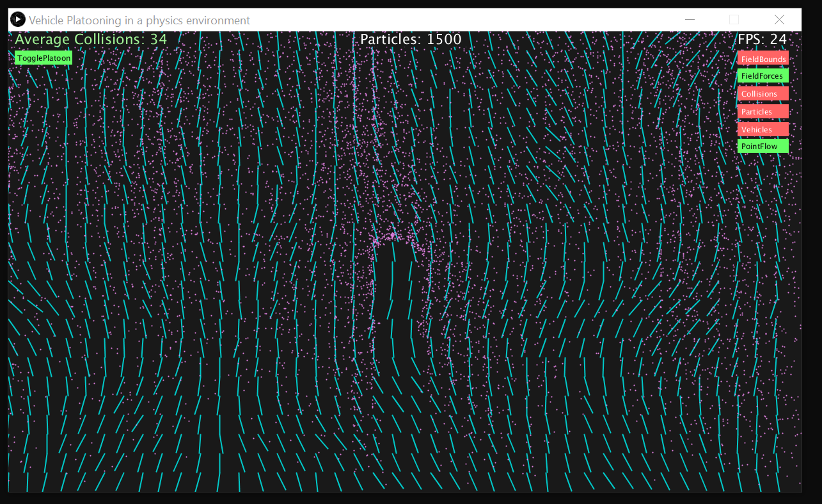Turn on the Collisions display

coord(763,93)
